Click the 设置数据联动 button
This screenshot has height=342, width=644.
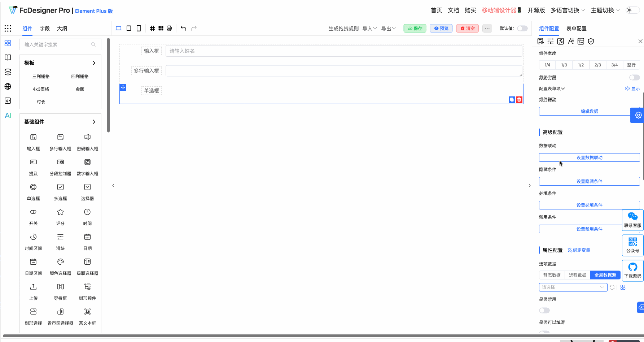point(589,157)
